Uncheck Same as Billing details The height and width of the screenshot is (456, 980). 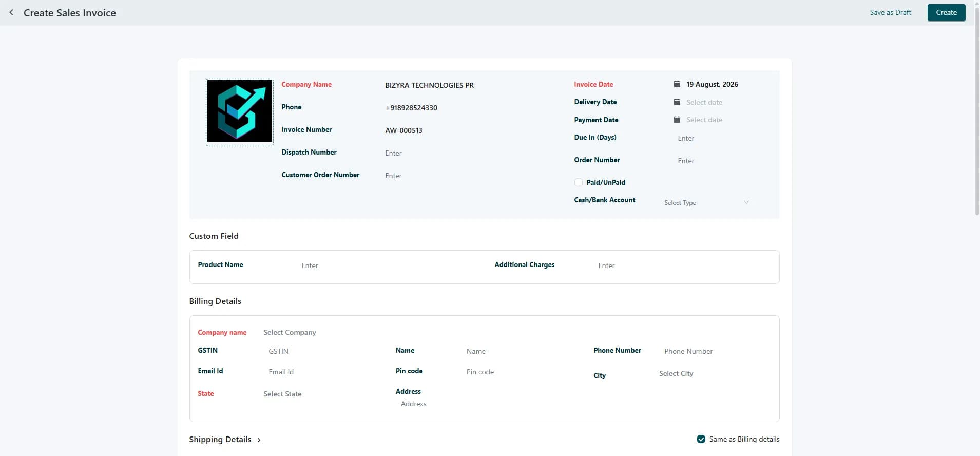point(701,439)
